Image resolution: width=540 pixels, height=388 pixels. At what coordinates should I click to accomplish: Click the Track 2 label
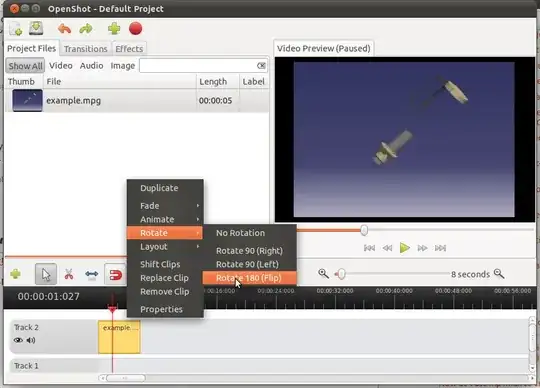click(26, 327)
